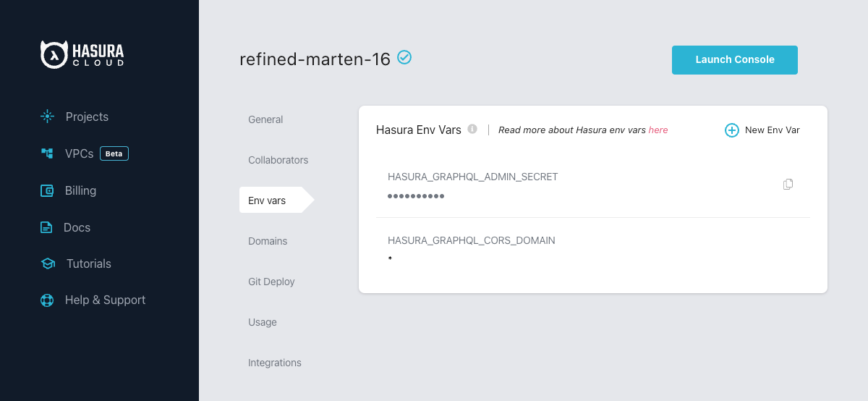The height and width of the screenshot is (401, 868).
Task: Click the Beta badge next to VPCs
Action: click(114, 153)
